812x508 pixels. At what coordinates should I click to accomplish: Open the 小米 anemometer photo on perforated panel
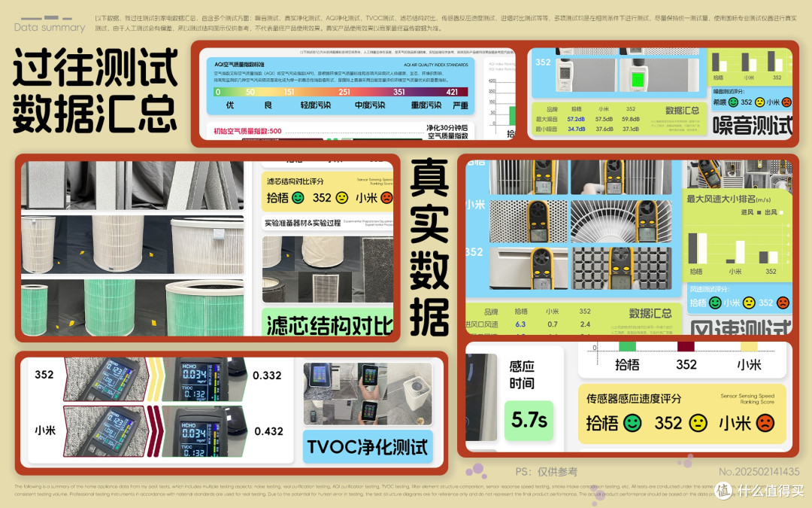529,221
